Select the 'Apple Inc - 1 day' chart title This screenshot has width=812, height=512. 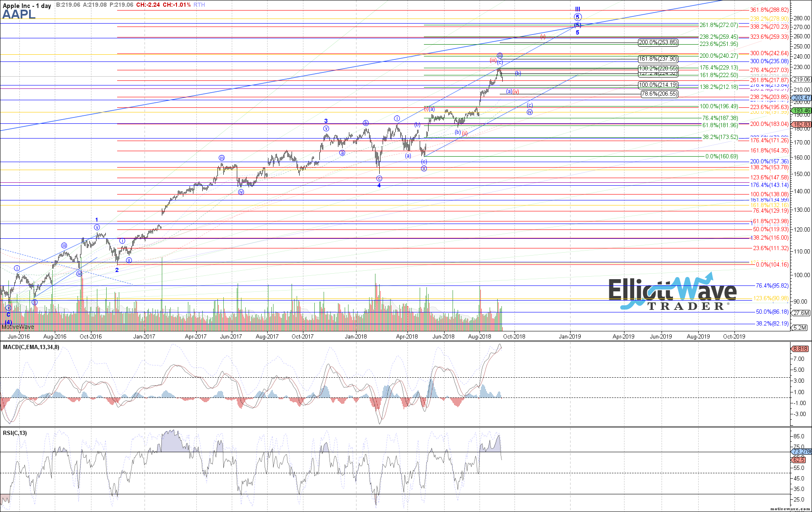tap(27, 5)
